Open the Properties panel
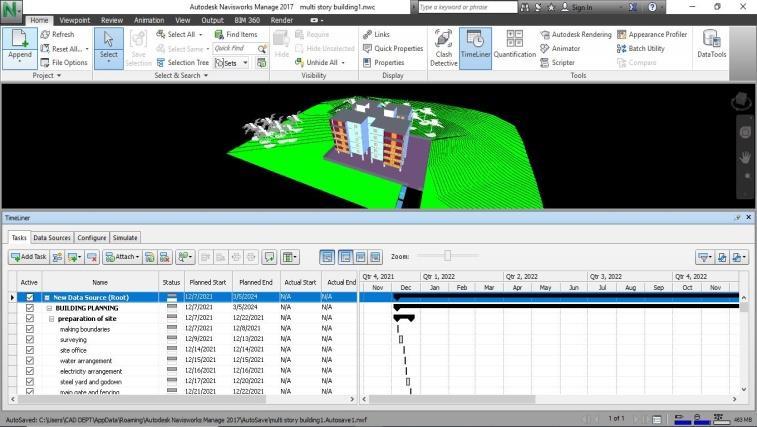The width and height of the screenshot is (757, 427). tap(384, 62)
